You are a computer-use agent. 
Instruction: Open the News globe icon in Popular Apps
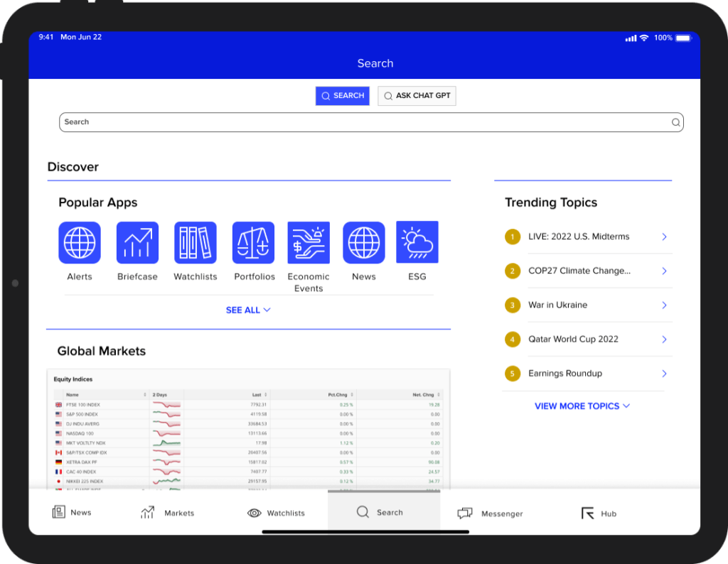(x=363, y=242)
